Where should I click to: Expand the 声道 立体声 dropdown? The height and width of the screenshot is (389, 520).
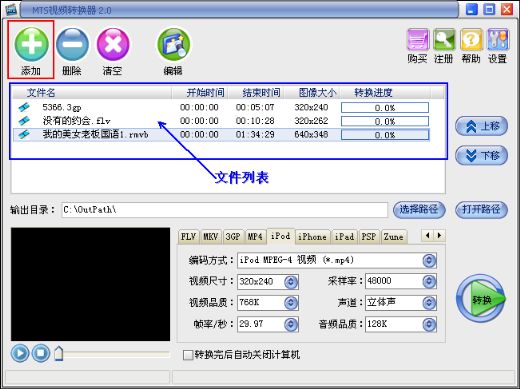(429, 303)
